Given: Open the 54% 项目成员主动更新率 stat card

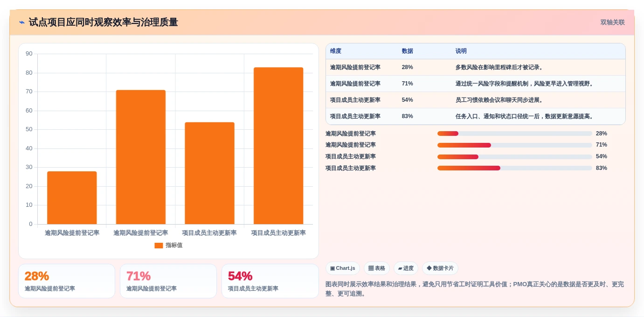Looking at the screenshot, I should click(x=270, y=281).
